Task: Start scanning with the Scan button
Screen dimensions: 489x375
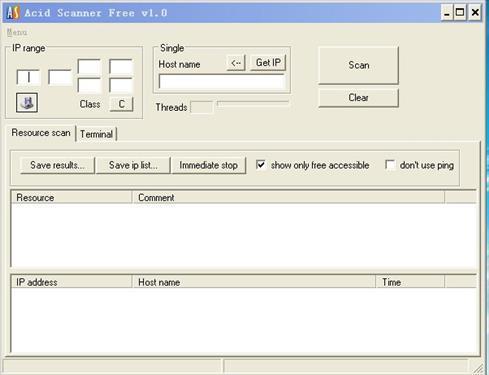Action: (359, 65)
